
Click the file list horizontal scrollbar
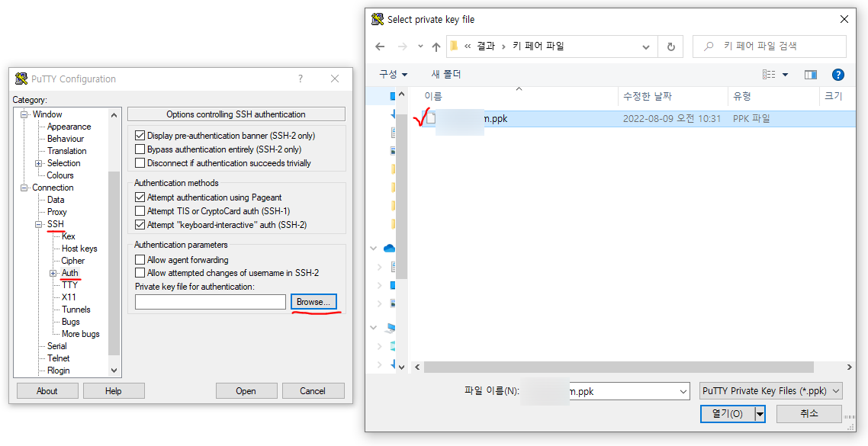coord(619,367)
